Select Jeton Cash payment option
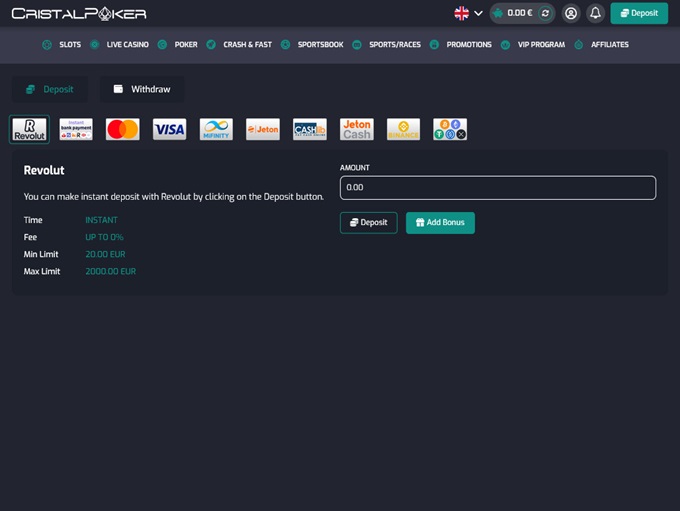Viewport: 680px width, 511px height. (356, 129)
